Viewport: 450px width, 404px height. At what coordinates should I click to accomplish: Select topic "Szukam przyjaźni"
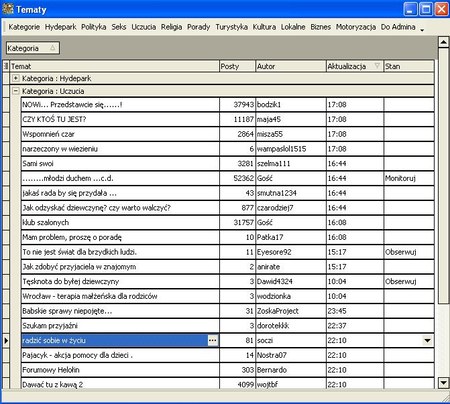pyautogui.click(x=120, y=326)
